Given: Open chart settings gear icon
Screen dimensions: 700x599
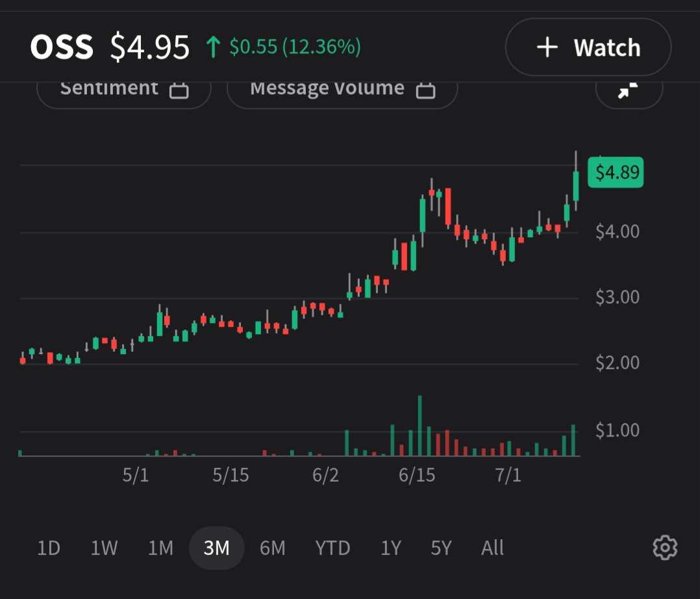Looking at the screenshot, I should 665,547.
